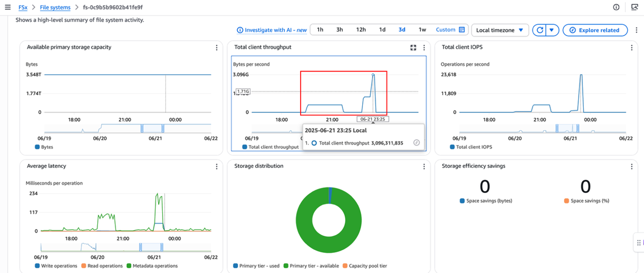The image size is (644, 273).
Task: Open the File systems breadcrumb link
Action: point(55,7)
